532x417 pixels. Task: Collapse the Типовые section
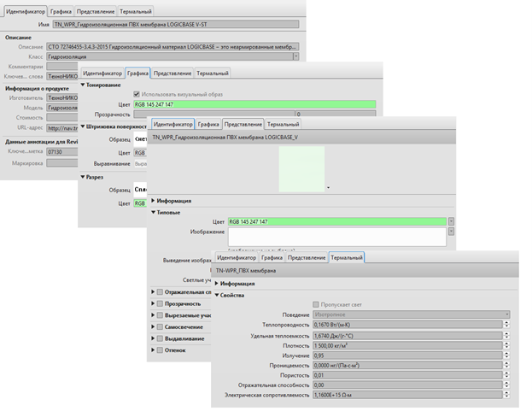pos(154,211)
